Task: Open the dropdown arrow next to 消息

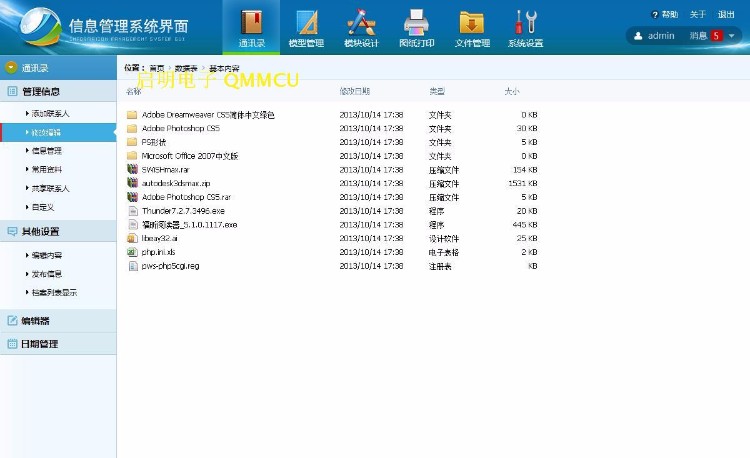Action: point(731,36)
